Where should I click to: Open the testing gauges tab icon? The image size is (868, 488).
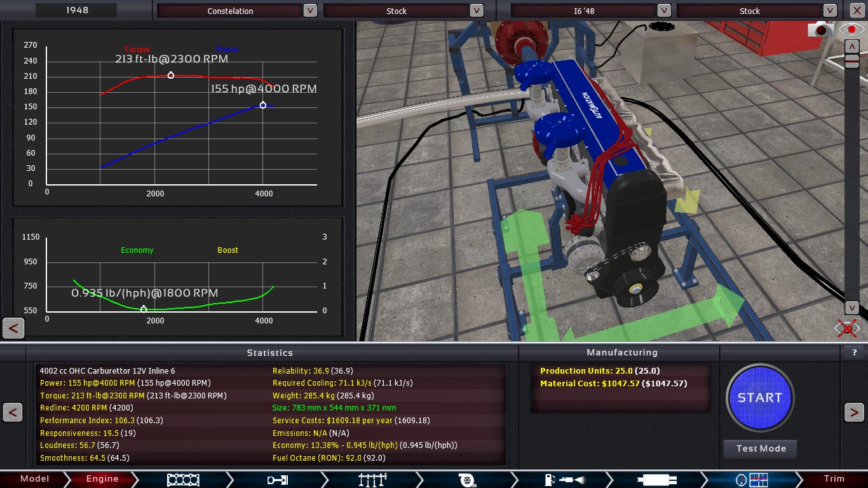coord(752,480)
